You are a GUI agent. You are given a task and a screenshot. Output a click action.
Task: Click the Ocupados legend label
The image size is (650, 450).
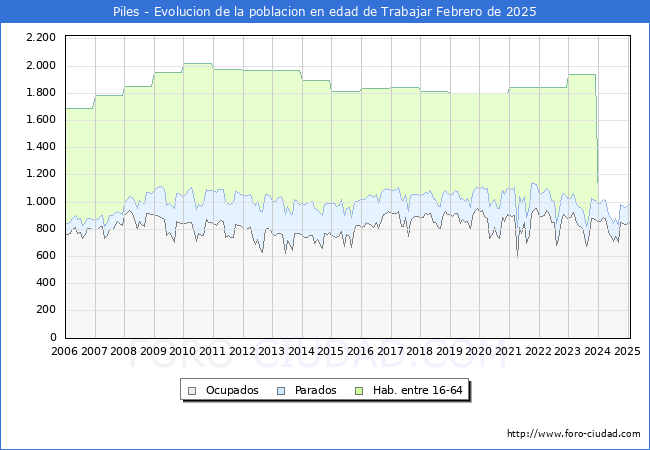[x=232, y=390]
